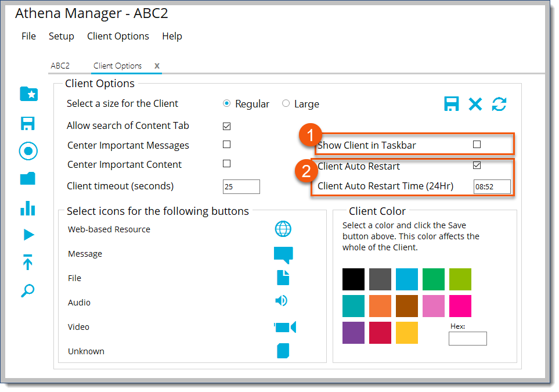Pick the black color swatch
The width and height of the screenshot is (559, 392).
[354, 279]
